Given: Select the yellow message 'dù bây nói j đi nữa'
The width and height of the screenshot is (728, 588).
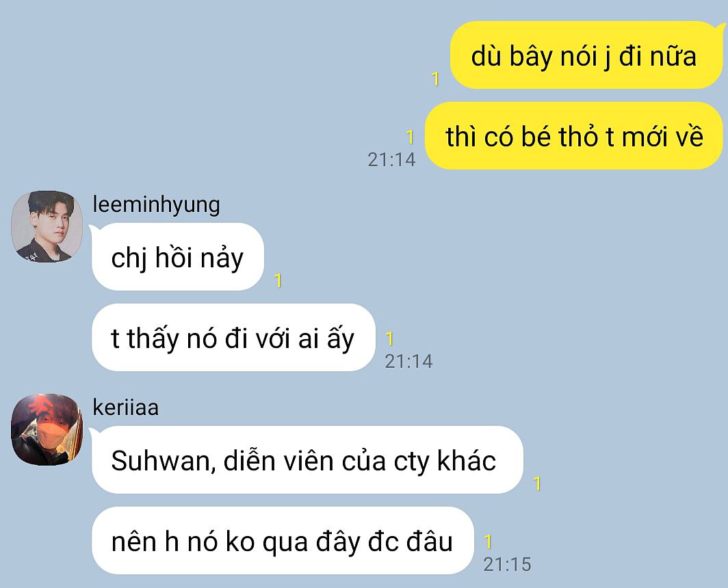Looking at the screenshot, I should coord(586,55).
